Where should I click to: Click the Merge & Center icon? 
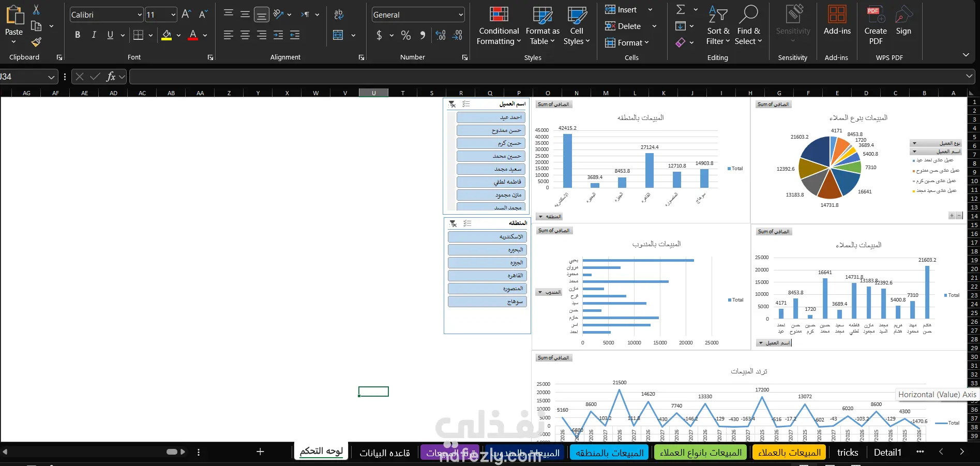(x=338, y=35)
